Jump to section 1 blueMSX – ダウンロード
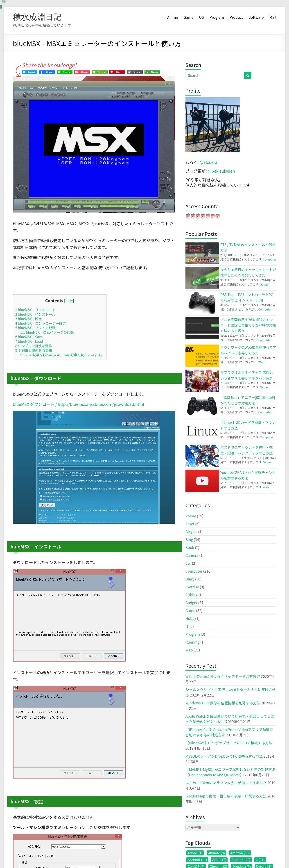 (x=35, y=310)
